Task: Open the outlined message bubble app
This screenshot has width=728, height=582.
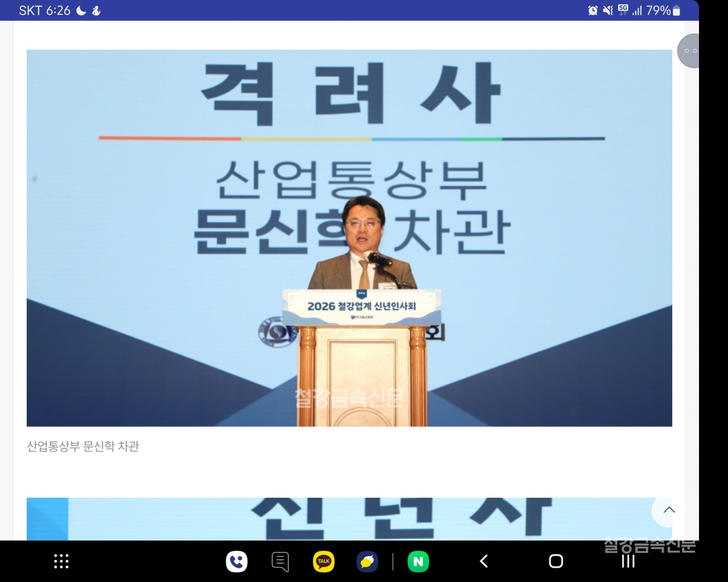Action: pos(280,562)
